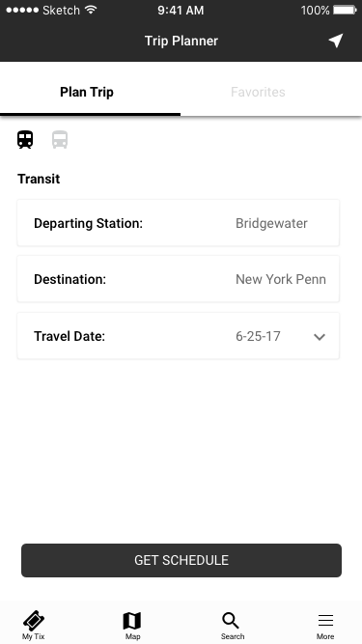The height and width of the screenshot is (644, 362).
Task: Open the Map icon in bottom bar
Action: pos(132,621)
